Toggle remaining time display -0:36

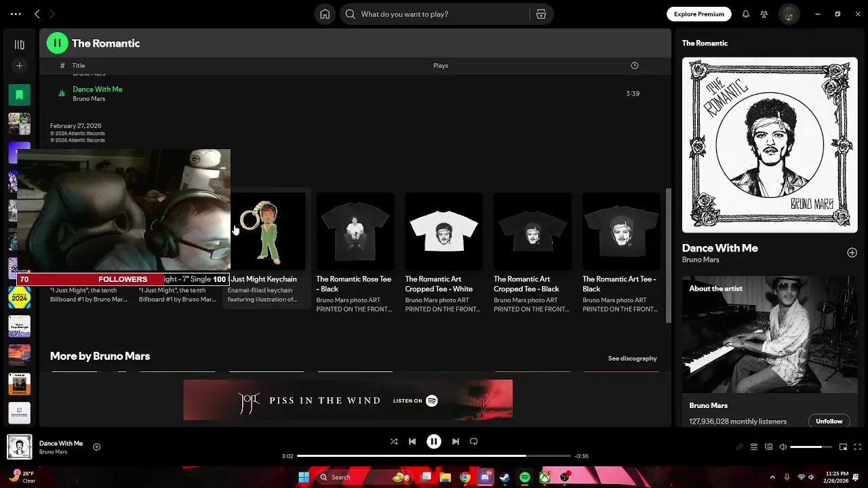click(x=581, y=456)
